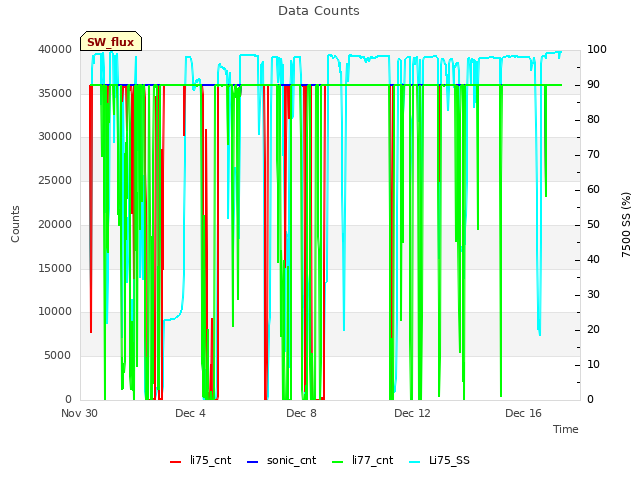Click the blue sonic_cnt legend color marker
Screen dimensions: 640x480
click(253, 462)
